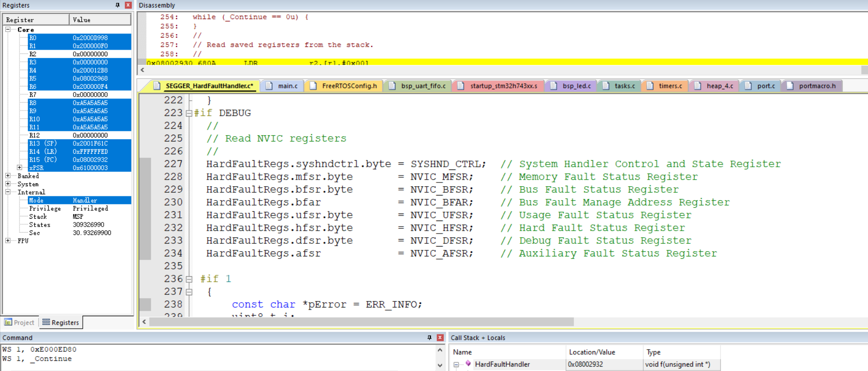868x371 pixels.
Task: Switch to the tasks.c tab
Action: pyautogui.click(x=619, y=86)
